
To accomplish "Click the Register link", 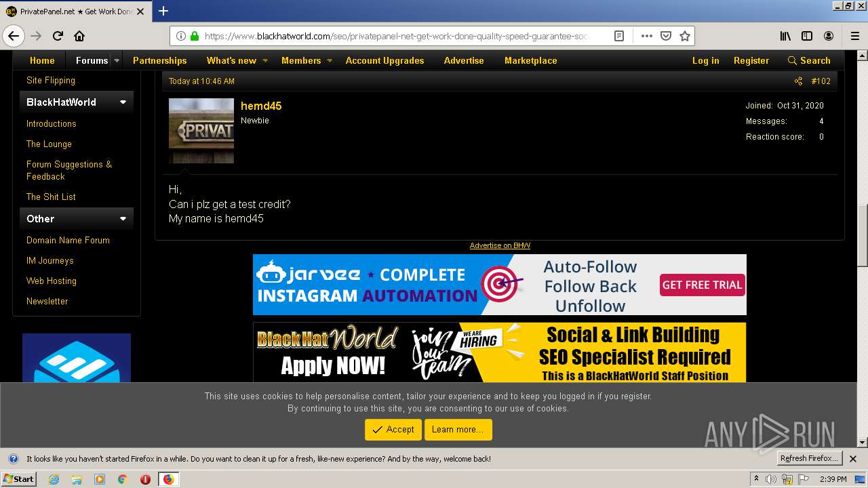I will (x=751, y=60).
